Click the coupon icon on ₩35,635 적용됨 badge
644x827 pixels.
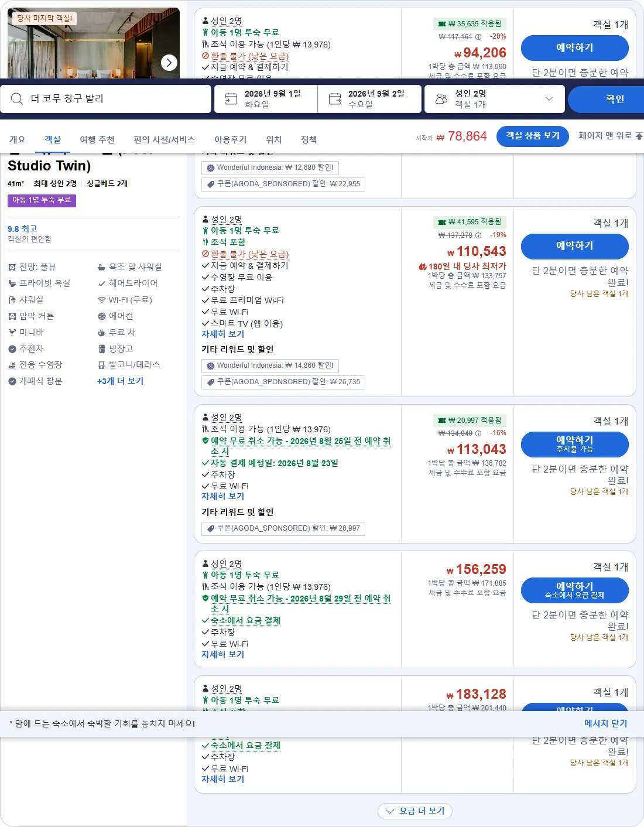443,24
